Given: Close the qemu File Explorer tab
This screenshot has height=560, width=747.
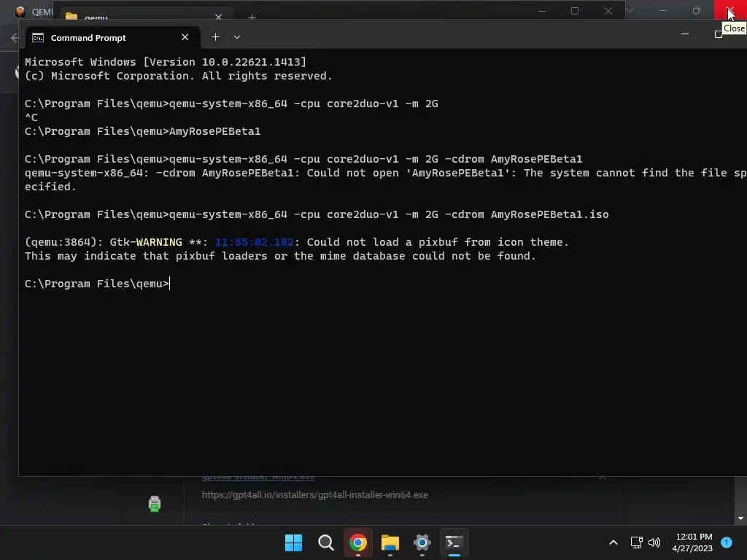Looking at the screenshot, I should [x=218, y=17].
